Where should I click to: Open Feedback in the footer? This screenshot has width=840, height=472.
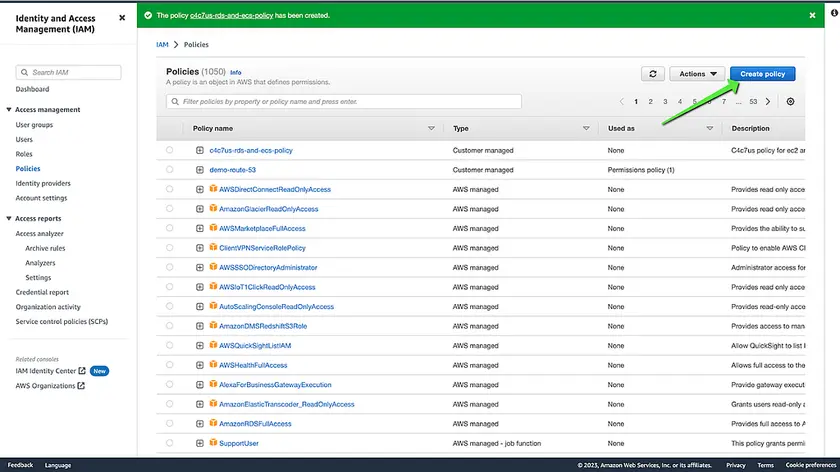20,465
